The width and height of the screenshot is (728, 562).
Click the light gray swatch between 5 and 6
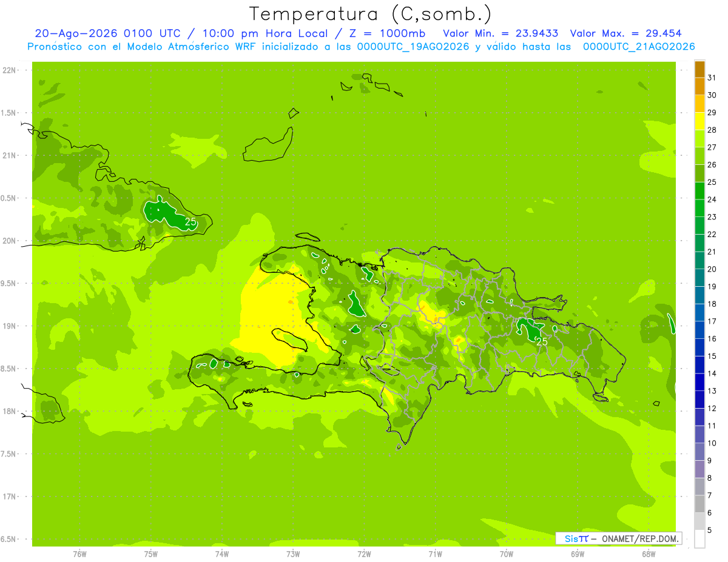coord(699,521)
